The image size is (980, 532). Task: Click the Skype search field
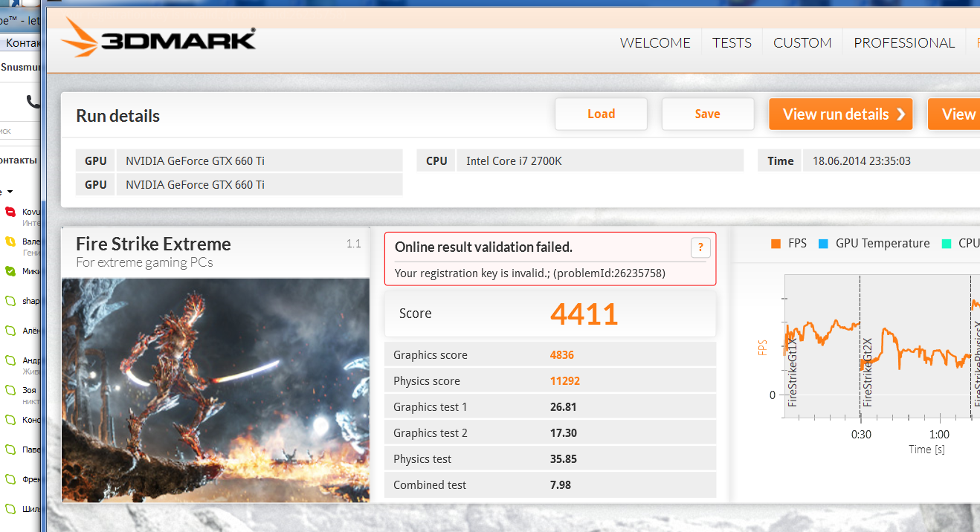tap(20, 131)
